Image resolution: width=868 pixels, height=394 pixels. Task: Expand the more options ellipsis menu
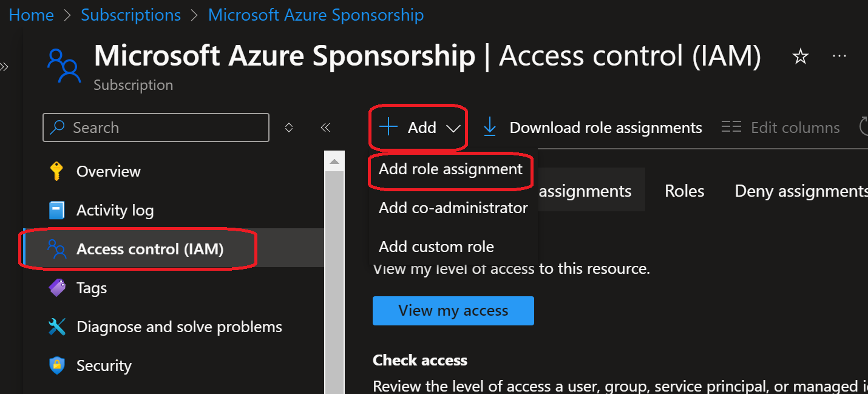(x=839, y=56)
